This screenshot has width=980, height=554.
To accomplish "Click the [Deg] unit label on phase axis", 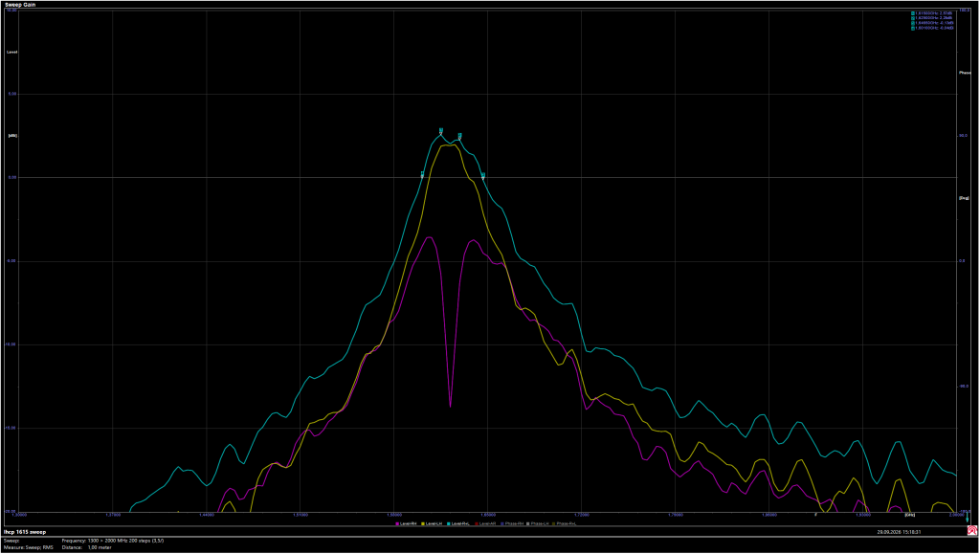I will click(x=965, y=198).
